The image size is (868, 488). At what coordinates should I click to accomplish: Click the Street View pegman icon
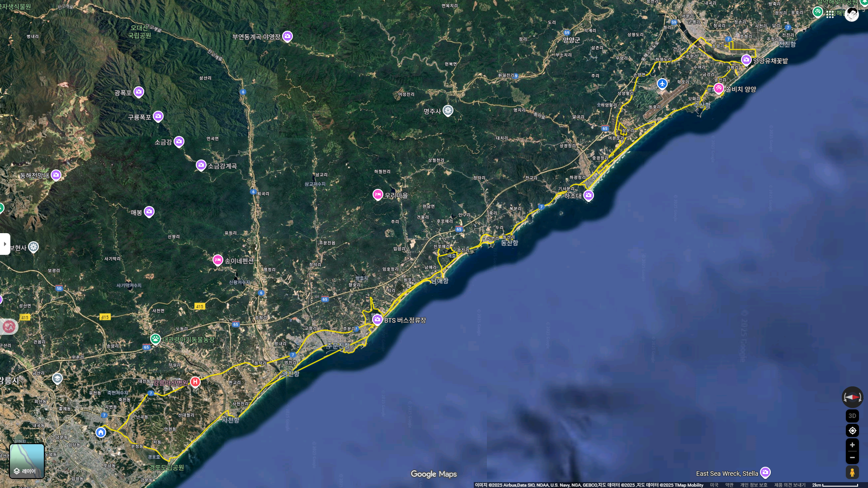[x=852, y=473]
